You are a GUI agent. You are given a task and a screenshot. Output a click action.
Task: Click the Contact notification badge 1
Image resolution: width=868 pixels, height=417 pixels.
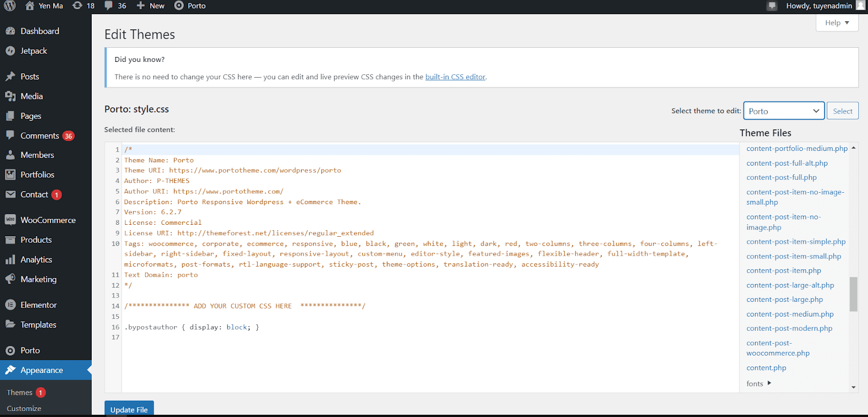coord(56,194)
